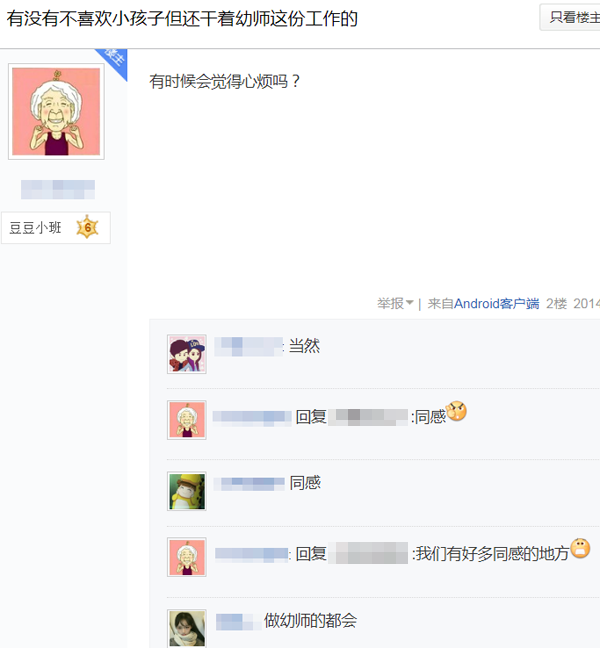Click the level 6 star badge icon
The image size is (600, 648).
pos(87,227)
